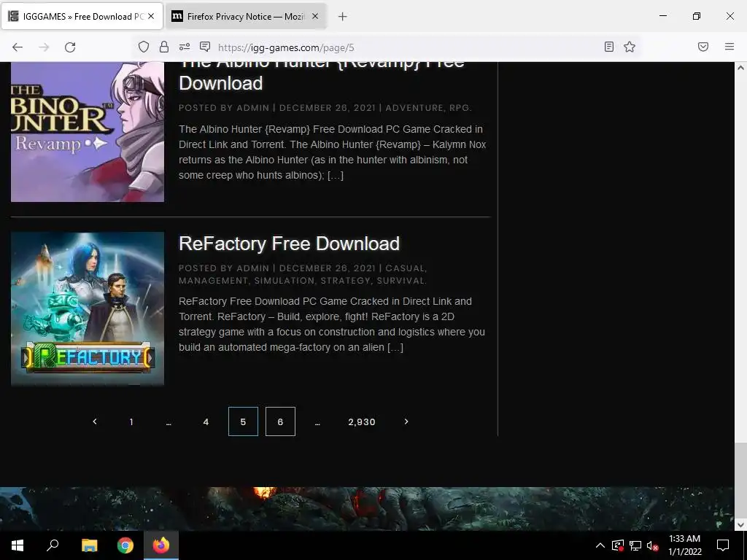Open the security alert tray icon
Image resolution: width=747 pixels, height=560 pixels.
618,545
